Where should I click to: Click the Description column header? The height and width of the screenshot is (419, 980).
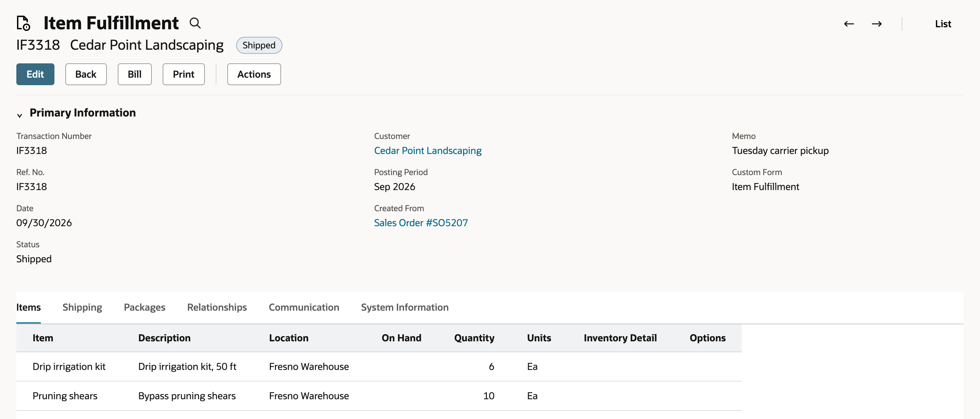click(x=164, y=338)
